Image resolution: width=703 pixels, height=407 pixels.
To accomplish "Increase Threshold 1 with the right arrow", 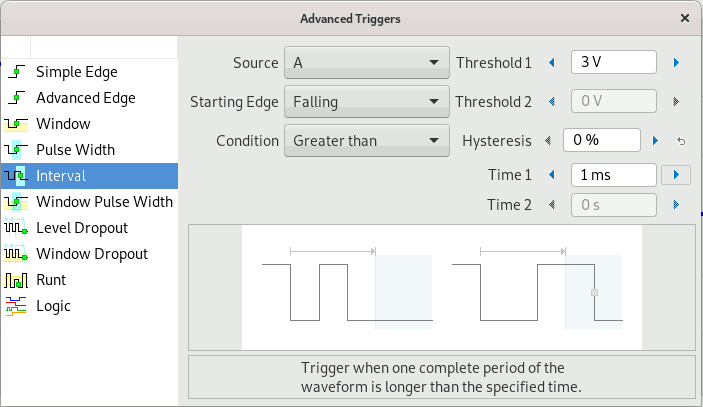I will coord(677,63).
